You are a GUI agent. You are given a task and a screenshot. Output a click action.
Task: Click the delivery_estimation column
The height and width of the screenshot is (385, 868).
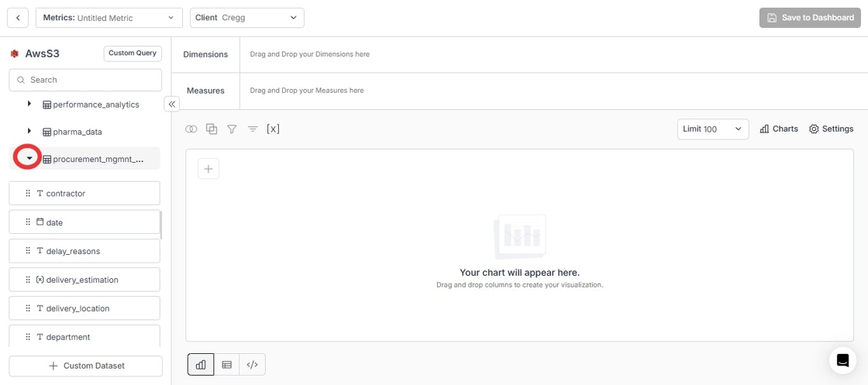[x=84, y=280]
